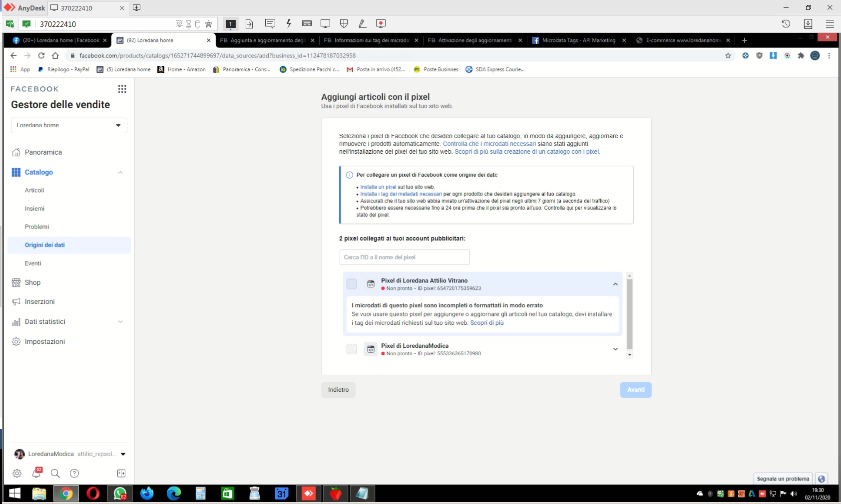
Task: Open the help question mark icon
Action: click(x=74, y=473)
